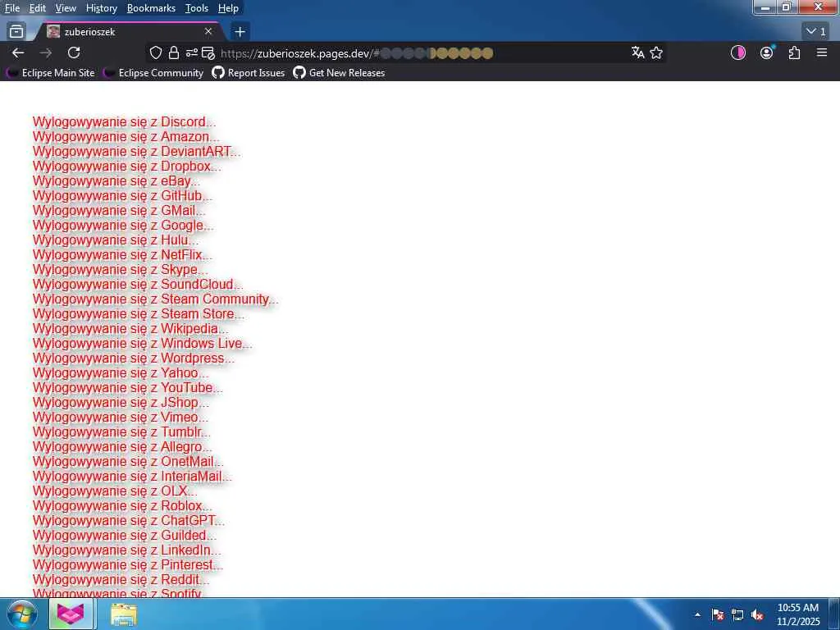Open the Help menu

[228, 8]
